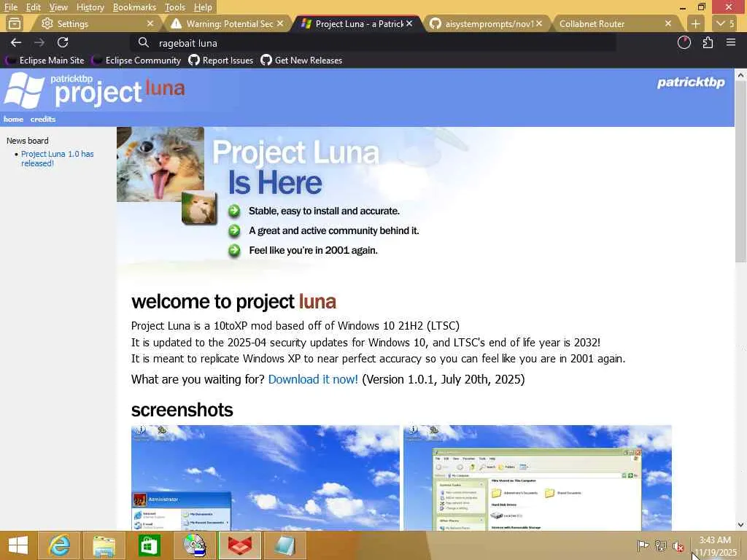Switch to the Collabnet Router tab
This screenshot has width=747, height=560.
pos(614,24)
